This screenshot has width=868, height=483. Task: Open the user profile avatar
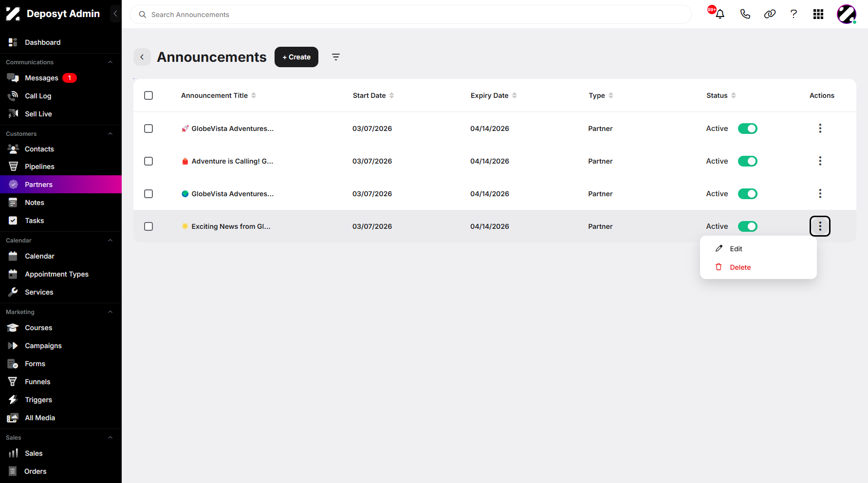[x=847, y=14]
